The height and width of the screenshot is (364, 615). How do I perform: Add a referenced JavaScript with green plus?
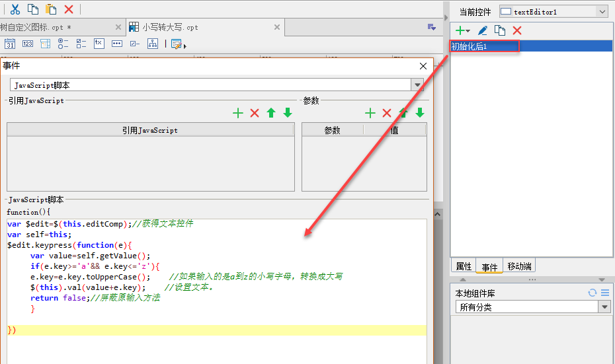click(237, 113)
